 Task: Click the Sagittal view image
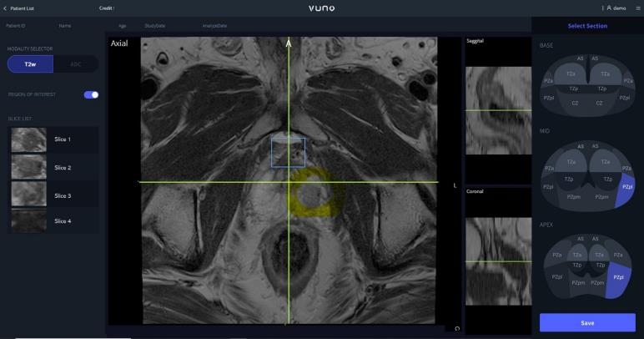(498, 110)
